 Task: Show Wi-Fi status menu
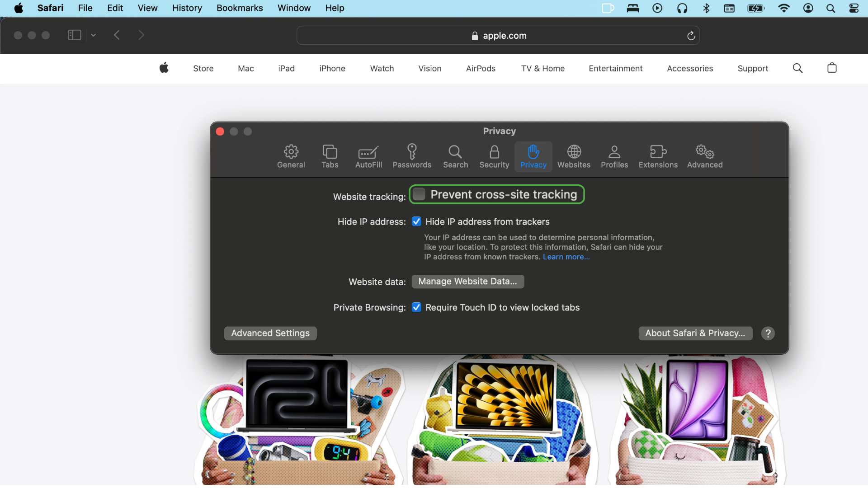783,8
